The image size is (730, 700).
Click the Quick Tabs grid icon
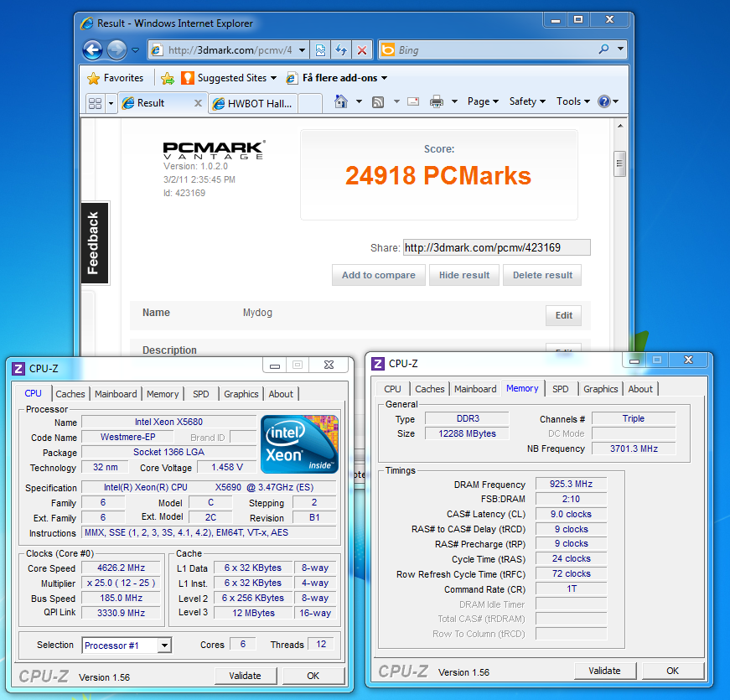95,103
